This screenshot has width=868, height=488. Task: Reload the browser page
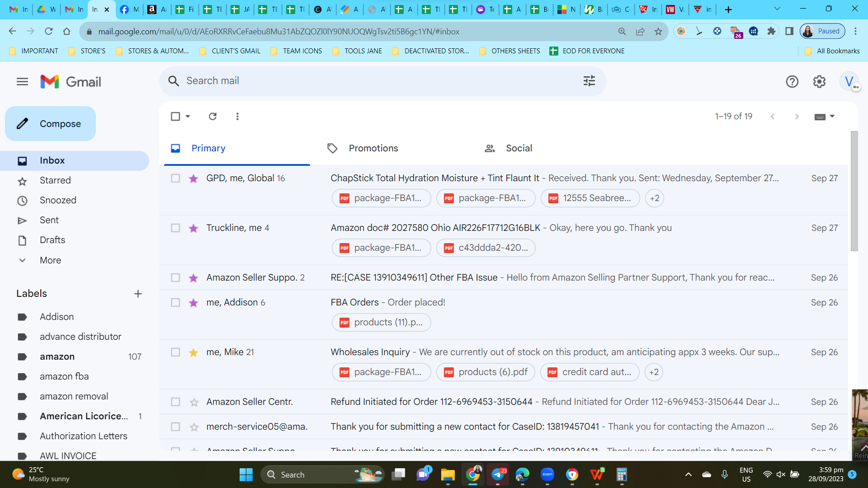click(x=49, y=31)
